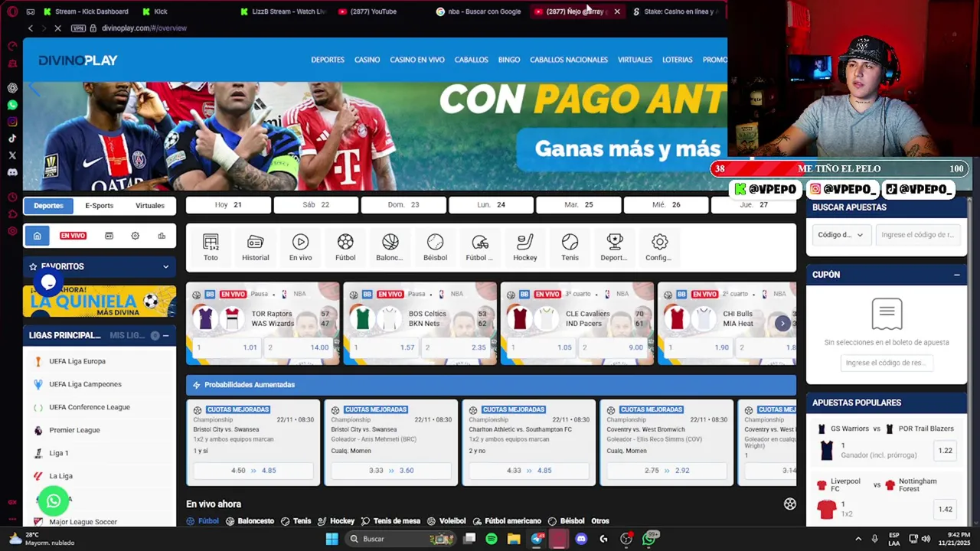980x551 pixels.
Task: Open Spotify from the Windows taskbar
Action: click(x=492, y=539)
